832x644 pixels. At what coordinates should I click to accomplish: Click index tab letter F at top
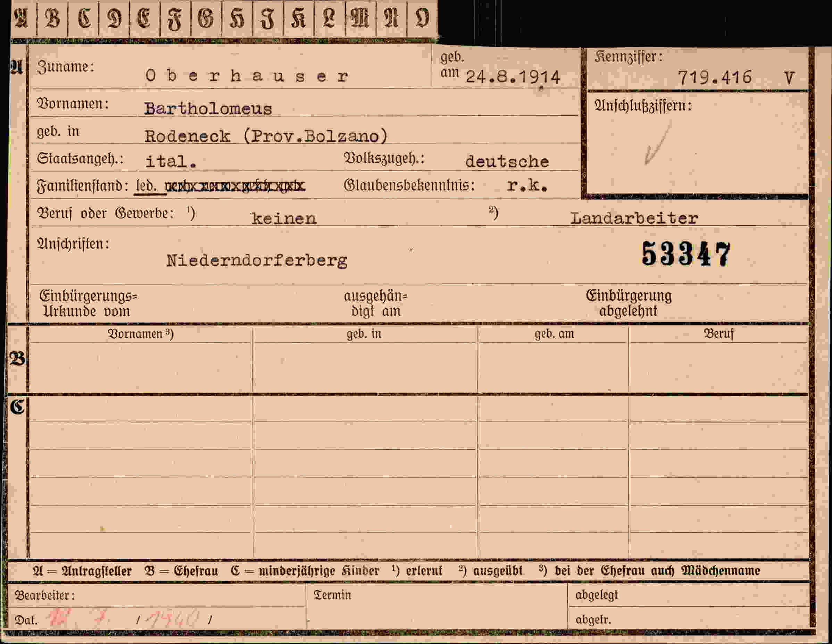click(176, 19)
